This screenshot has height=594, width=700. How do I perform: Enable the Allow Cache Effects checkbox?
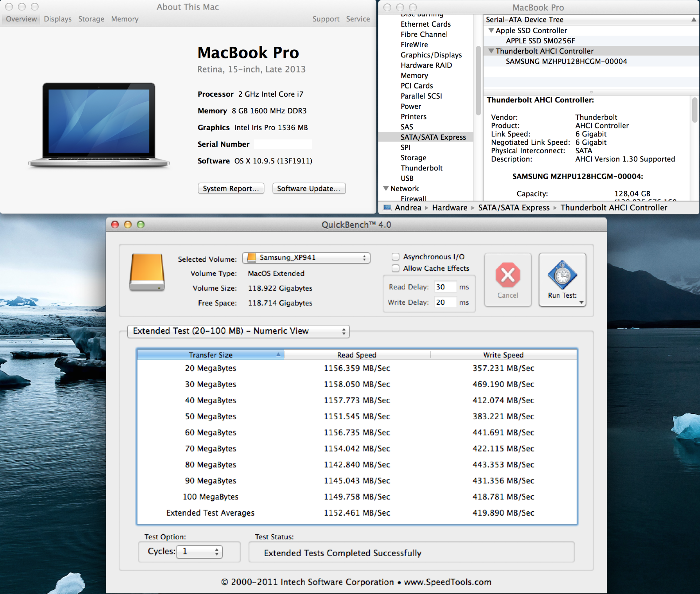tap(395, 268)
